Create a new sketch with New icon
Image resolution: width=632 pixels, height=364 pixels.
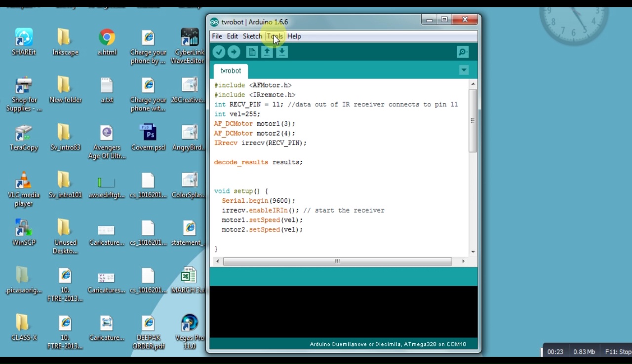tap(252, 52)
